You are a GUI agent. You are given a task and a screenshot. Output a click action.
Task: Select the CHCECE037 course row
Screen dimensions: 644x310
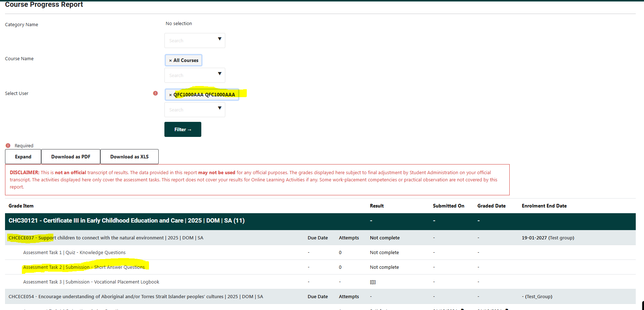tap(106, 238)
